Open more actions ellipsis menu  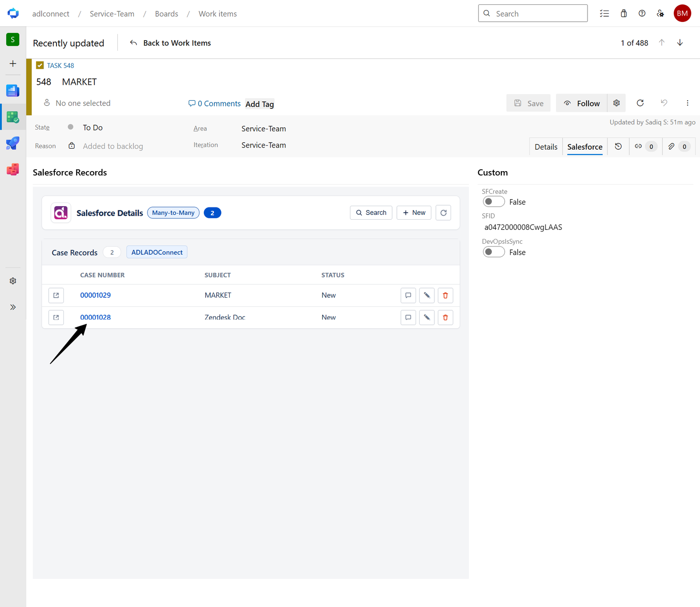tap(687, 103)
